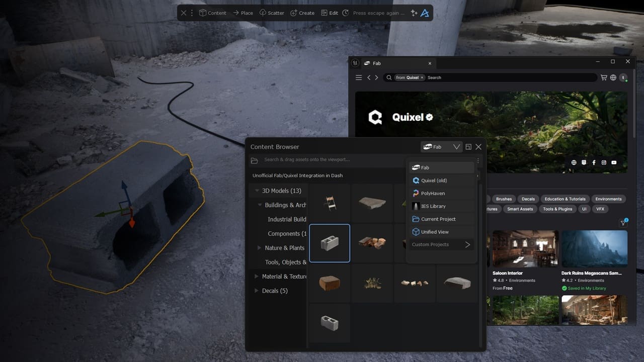644x362 pixels.
Task: Choose Unified View from the source menu
Action: pyautogui.click(x=441, y=232)
